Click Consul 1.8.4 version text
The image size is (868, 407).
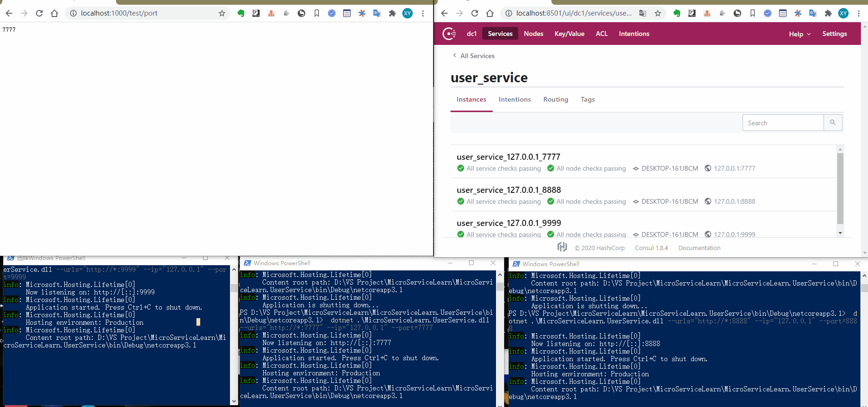pyautogui.click(x=651, y=248)
